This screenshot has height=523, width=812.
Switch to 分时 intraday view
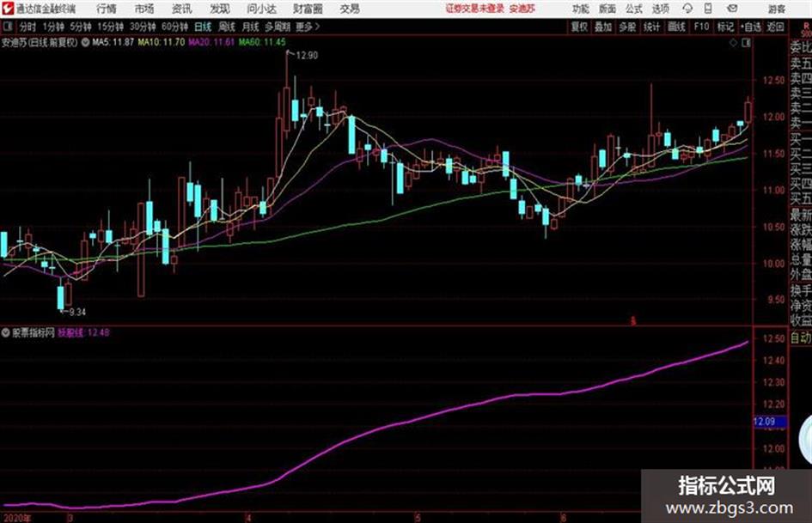(x=27, y=27)
